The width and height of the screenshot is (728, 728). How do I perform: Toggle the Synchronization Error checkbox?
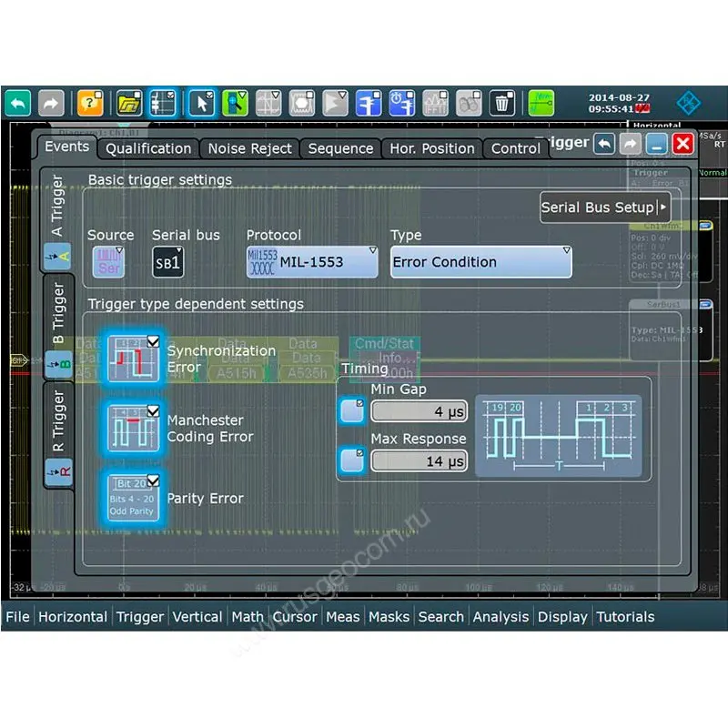point(133,358)
